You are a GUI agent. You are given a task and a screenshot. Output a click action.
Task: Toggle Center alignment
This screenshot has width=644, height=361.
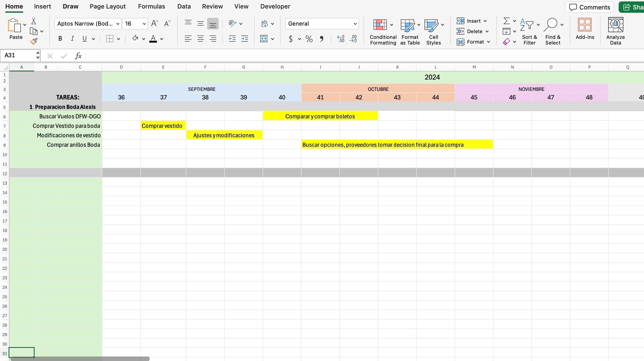point(200,38)
